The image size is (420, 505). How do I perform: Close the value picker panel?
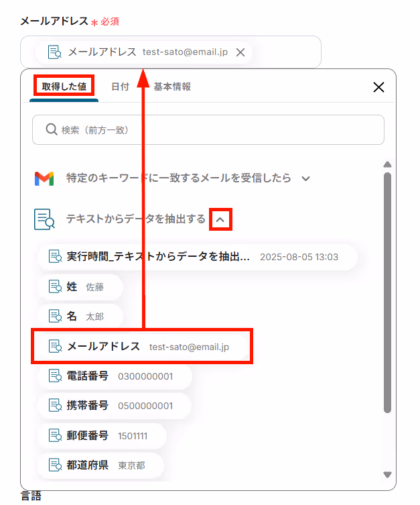(378, 87)
